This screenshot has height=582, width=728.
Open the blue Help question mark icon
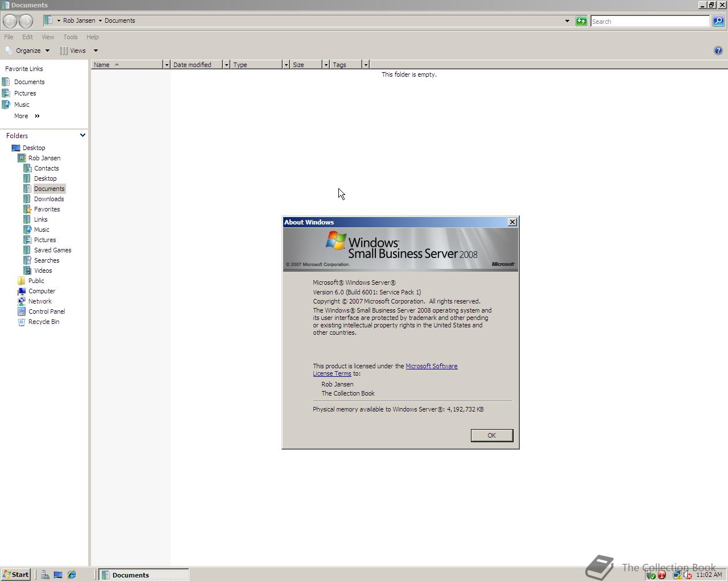[718, 51]
